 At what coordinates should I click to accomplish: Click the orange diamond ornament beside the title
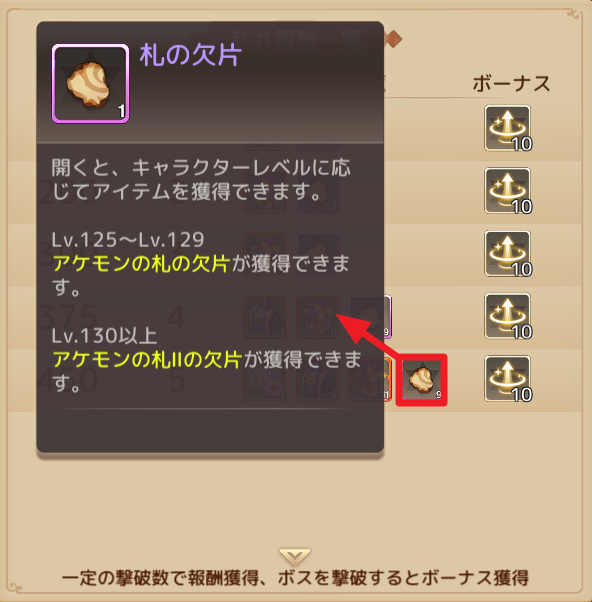393,40
